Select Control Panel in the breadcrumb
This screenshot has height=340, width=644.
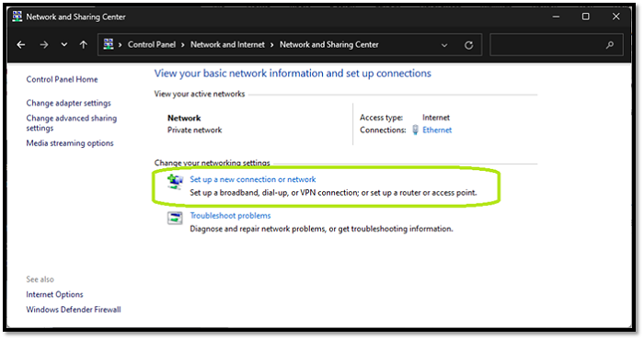click(x=152, y=45)
